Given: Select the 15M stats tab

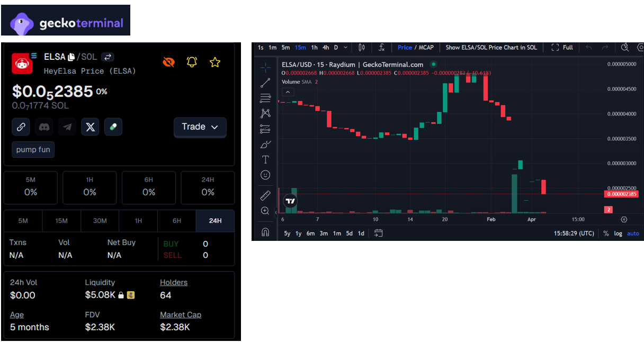Looking at the screenshot, I should (61, 221).
